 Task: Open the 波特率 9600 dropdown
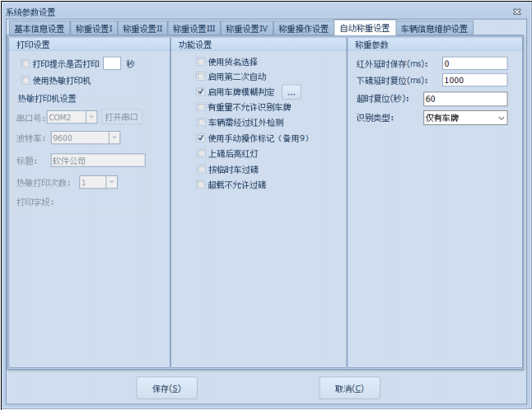coord(114,137)
